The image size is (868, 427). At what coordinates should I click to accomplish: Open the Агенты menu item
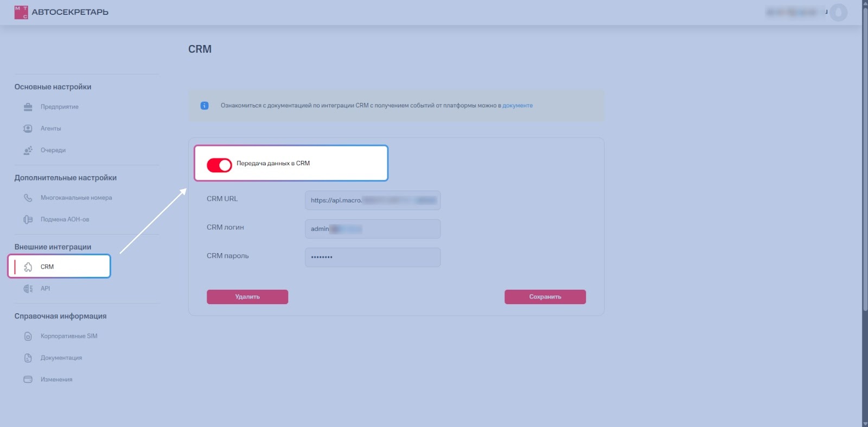click(50, 128)
